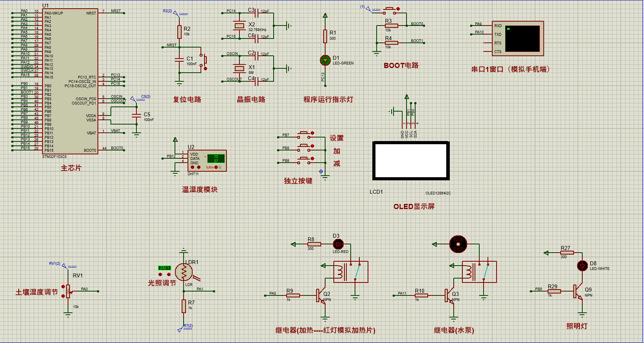Select resistor R9 on the PA8 line
The height and width of the screenshot is (343, 644).
(x=293, y=295)
